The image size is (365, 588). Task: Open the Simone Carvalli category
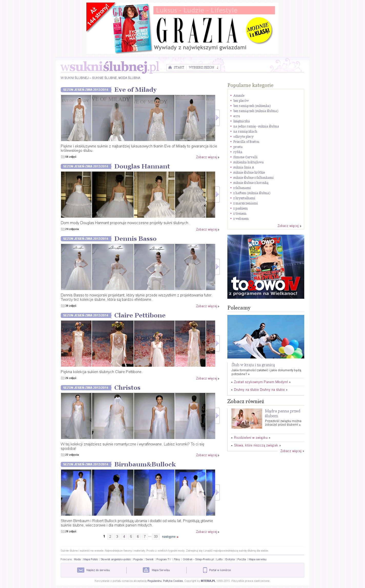pyautogui.click(x=245, y=157)
